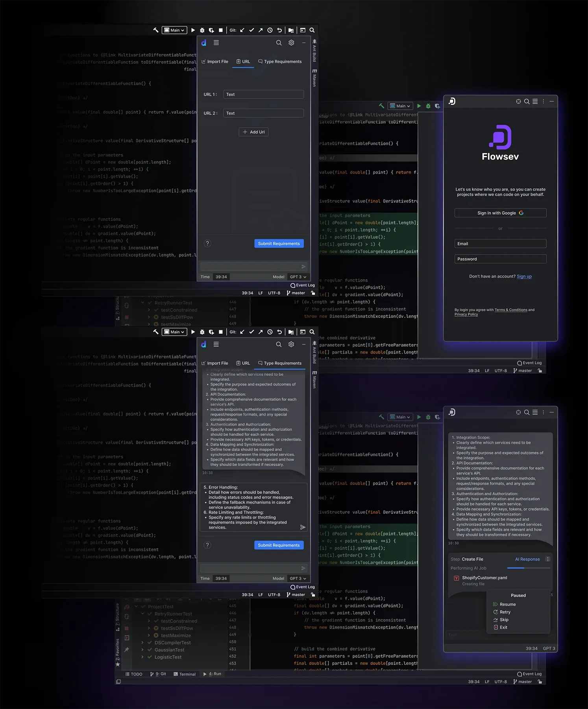This screenshot has width=588, height=709.
Task: Open the 4: Run tool tab
Action: [212, 674]
